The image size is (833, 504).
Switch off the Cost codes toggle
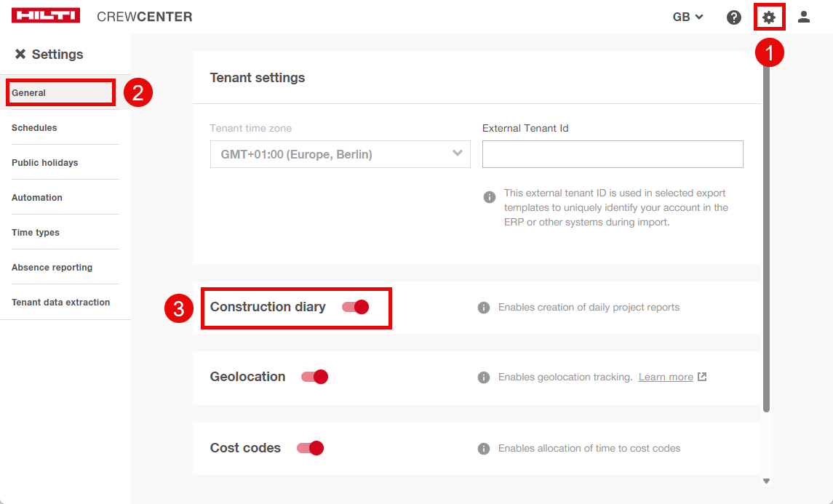pyautogui.click(x=311, y=448)
